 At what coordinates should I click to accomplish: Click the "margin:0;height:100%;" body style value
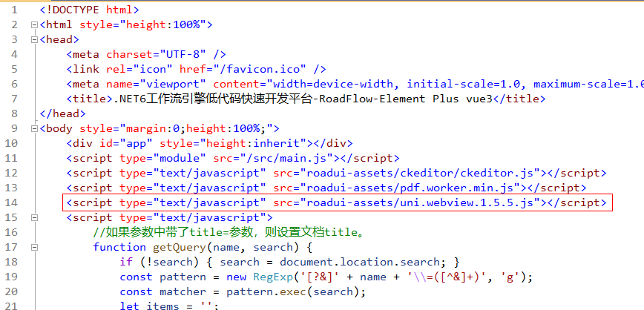(196, 128)
